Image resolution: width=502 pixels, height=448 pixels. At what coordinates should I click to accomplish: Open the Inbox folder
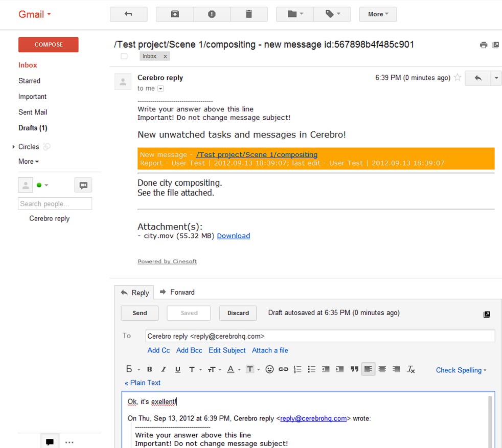pyautogui.click(x=28, y=65)
